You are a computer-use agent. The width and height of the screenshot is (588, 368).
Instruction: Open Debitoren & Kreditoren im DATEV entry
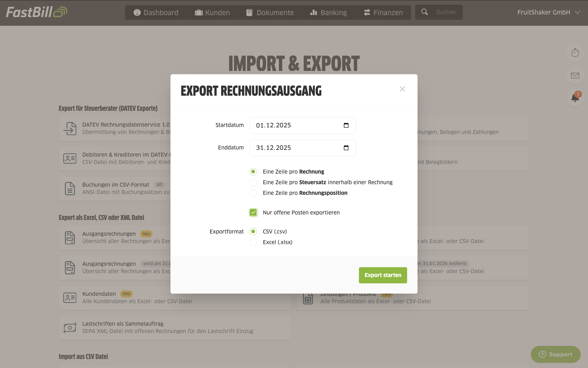pyautogui.click(x=115, y=159)
